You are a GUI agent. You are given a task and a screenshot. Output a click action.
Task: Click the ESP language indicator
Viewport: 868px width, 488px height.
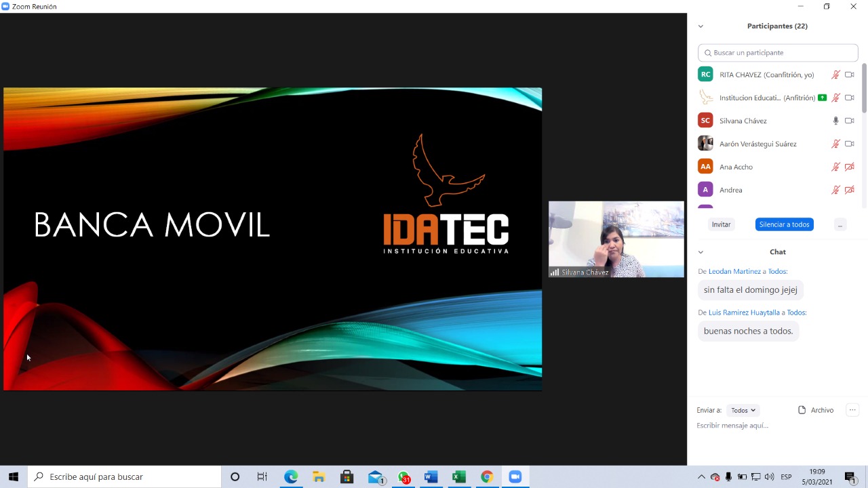pyautogui.click(x=786, y=477)
